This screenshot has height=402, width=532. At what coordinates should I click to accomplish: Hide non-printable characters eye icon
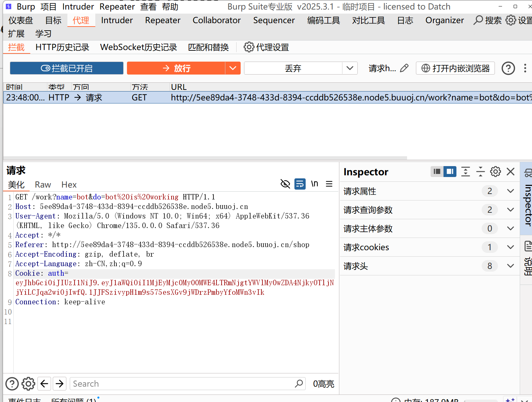tap(285, 184)
